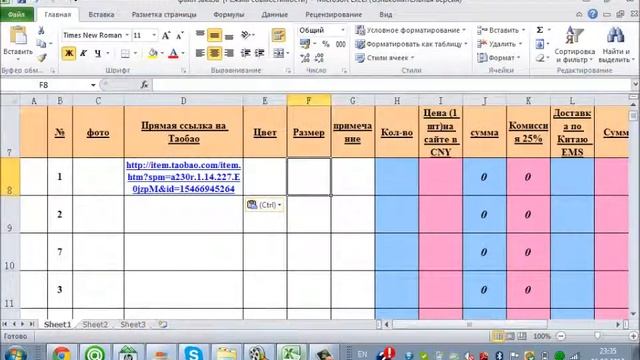Open Find and Select (Найти и выделить)
The image size is (640, 360).
[x=616, y=45]
